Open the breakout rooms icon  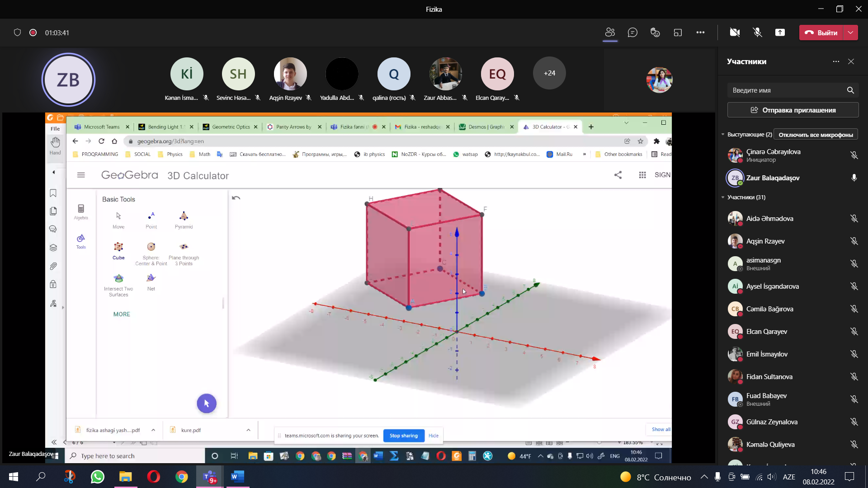(678, 33)
